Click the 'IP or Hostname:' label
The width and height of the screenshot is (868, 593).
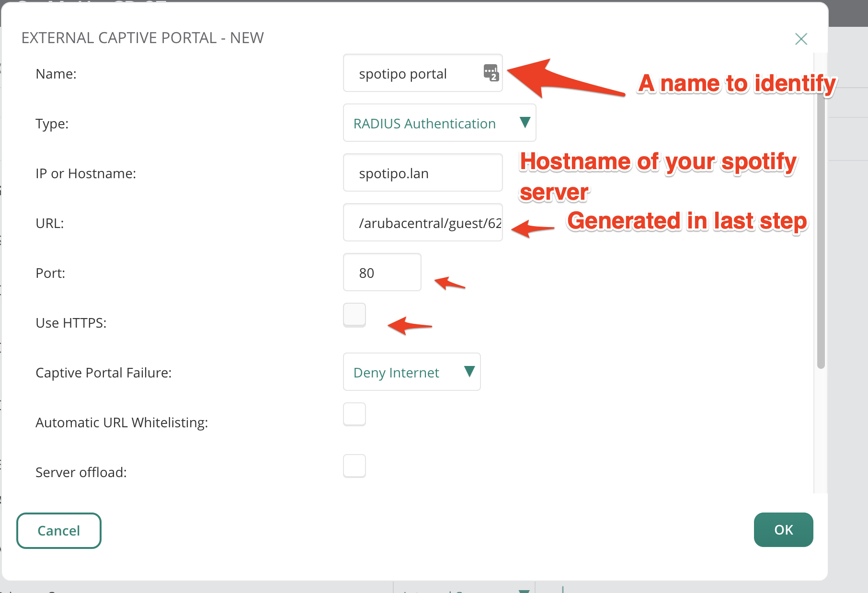click(x=86, y=173)
